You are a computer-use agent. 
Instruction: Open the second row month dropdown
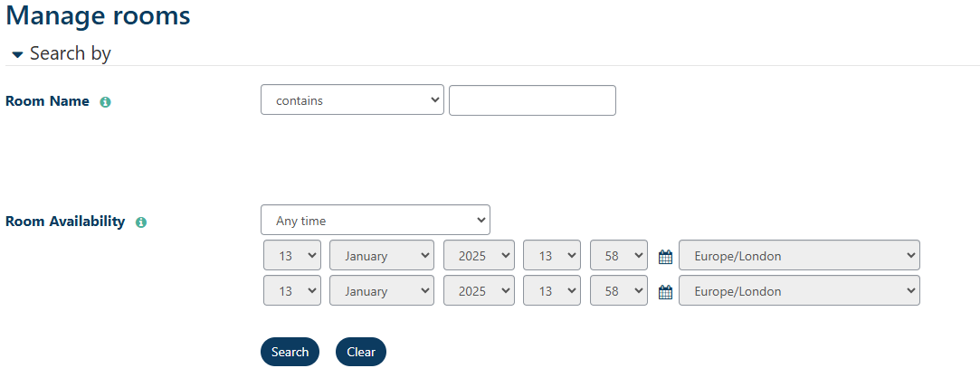point(381,291)
